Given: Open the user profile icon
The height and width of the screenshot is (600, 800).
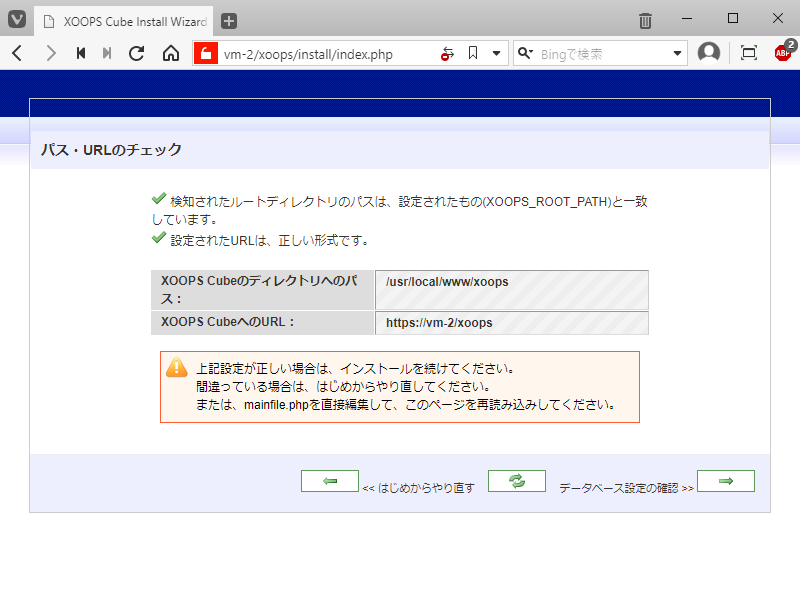Looking at the screenshot, I should tap(709, 53).
